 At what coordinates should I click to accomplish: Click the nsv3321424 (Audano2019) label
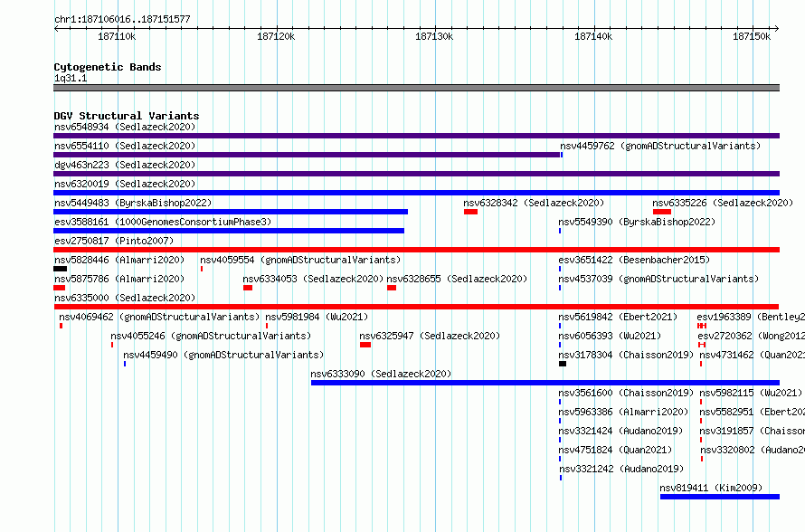coord(620,431)
